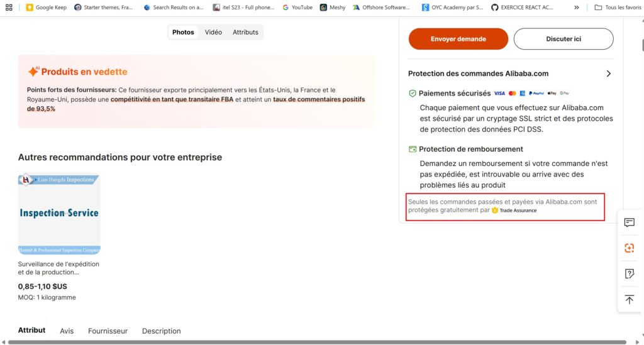Open Offshore Software bookmark
The width and height of the screenshot is (644, 345).
coord(381,8)
